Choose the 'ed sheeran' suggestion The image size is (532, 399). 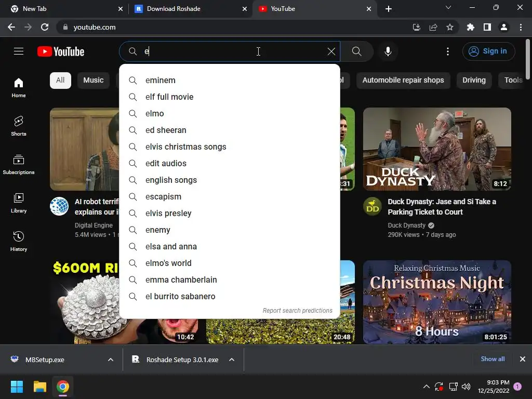pos(230,130)
